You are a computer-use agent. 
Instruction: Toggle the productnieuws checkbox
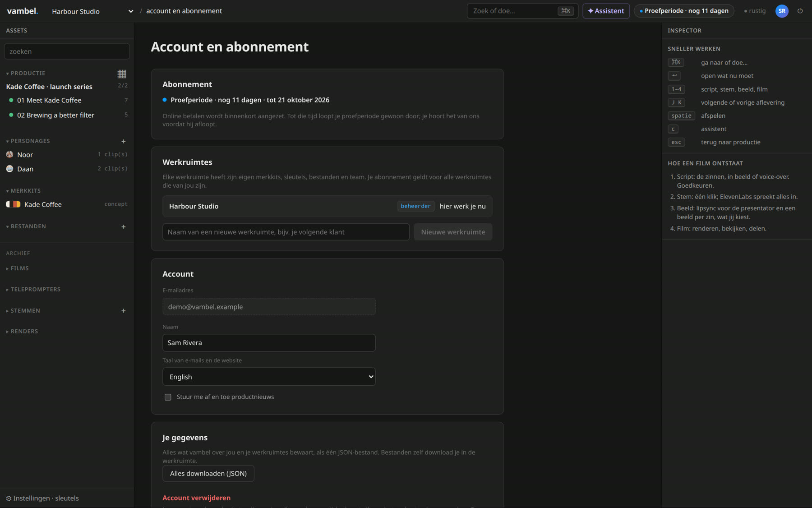(x=168, y=397)
